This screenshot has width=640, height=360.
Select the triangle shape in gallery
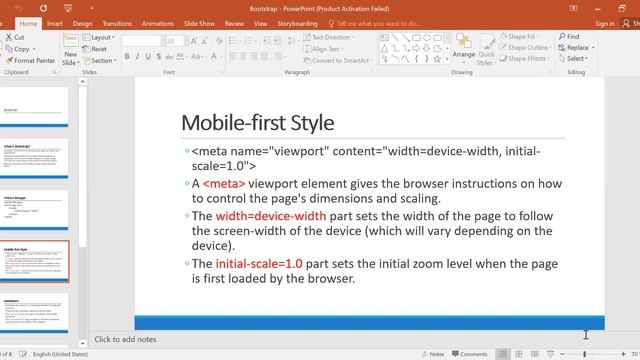[x=384, y=49]
